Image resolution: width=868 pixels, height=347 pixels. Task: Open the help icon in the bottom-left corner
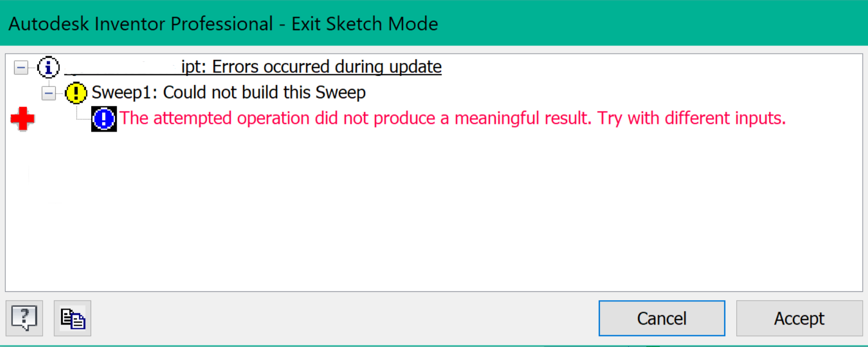[24, 318]
